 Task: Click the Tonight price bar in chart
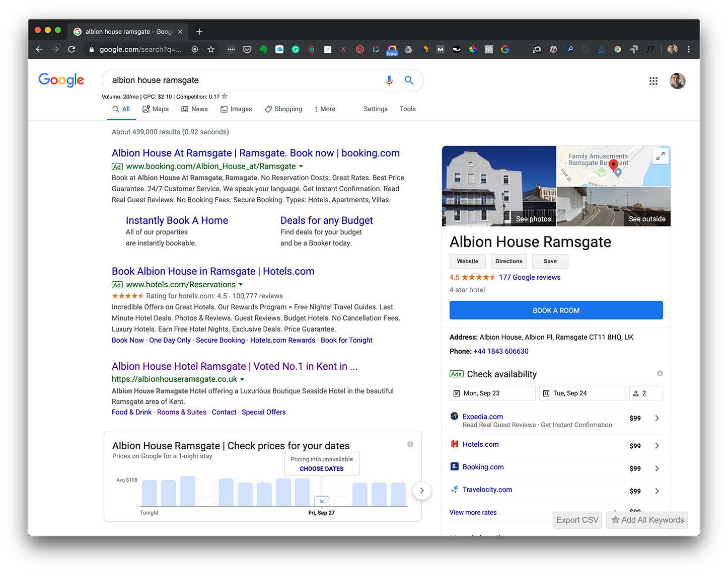point(149,493)
